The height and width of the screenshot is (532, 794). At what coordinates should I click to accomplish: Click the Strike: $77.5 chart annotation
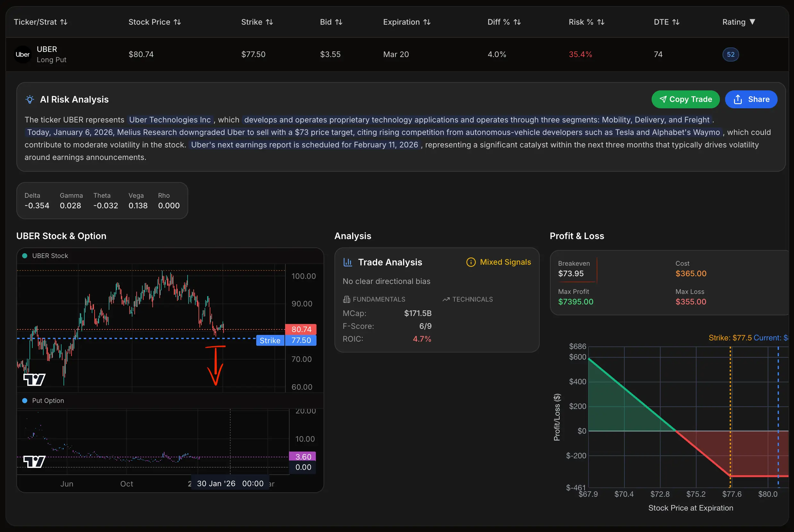(x=730, y=338)
